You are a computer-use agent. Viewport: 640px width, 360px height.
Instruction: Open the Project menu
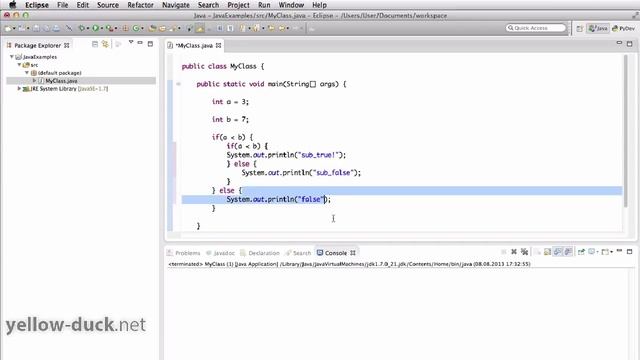pos(238,5)
